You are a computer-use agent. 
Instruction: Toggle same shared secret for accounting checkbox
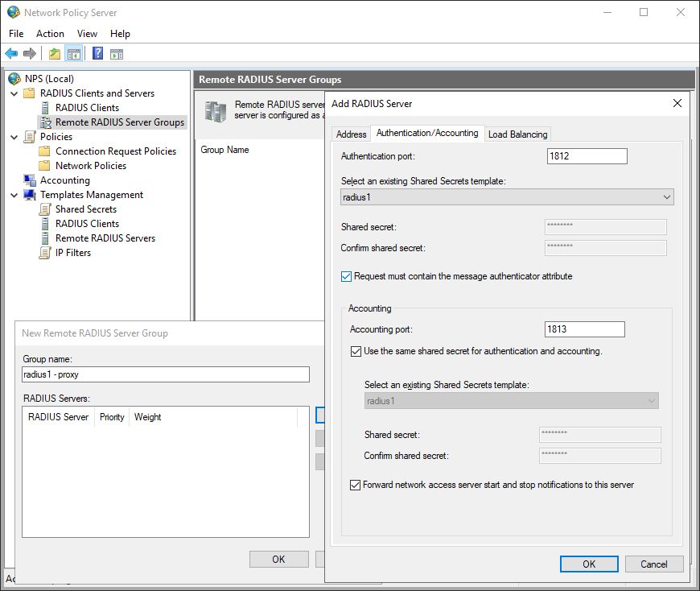356,352
